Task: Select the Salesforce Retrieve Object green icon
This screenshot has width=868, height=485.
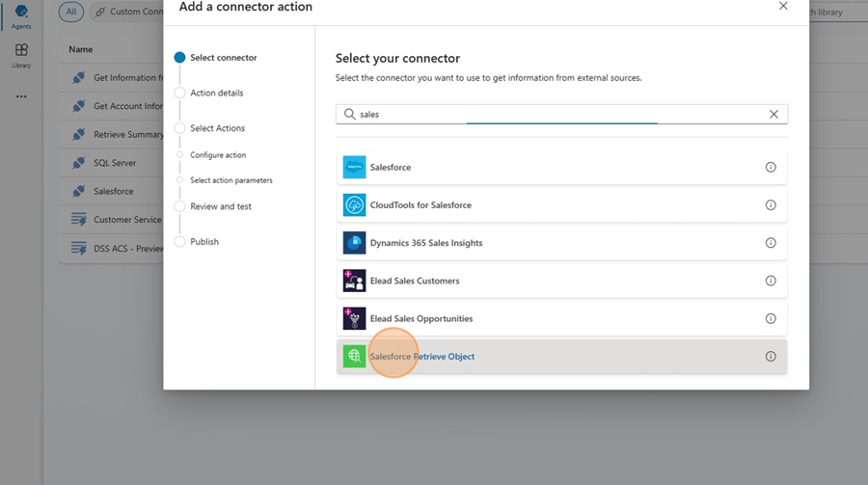Action: (x=354, y=357)
